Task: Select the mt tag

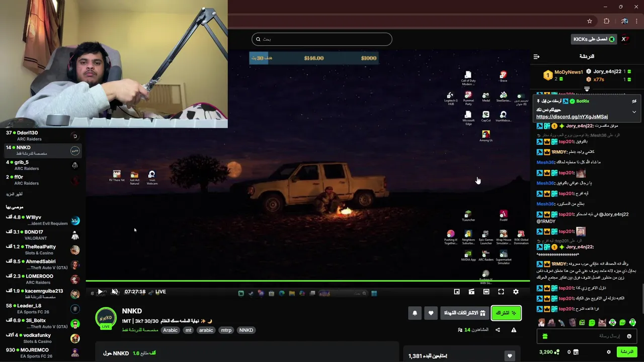Action: click(x=188, y=330)
